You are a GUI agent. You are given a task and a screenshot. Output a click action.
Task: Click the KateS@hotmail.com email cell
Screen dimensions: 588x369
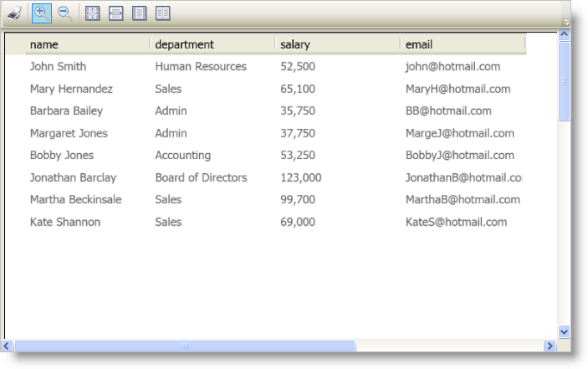pyautogui.click(x=456, y=222)
